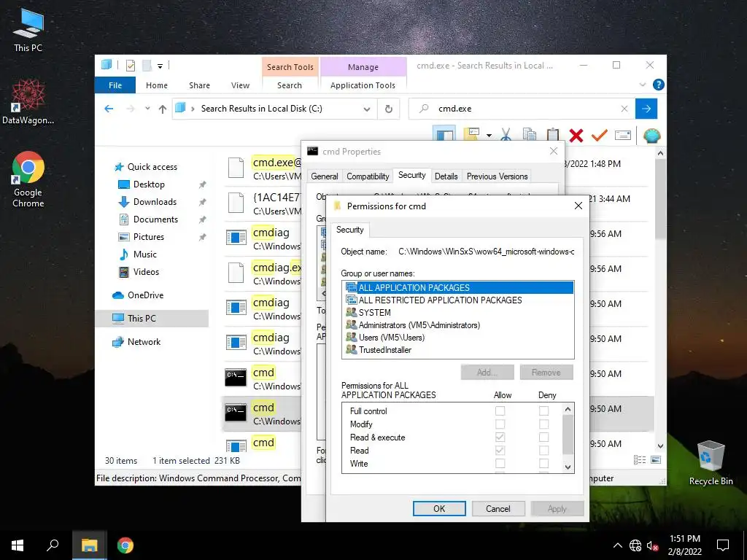Click the taskbar search magnifier
Screen dimensions: 747x560
tap(53, 545)
